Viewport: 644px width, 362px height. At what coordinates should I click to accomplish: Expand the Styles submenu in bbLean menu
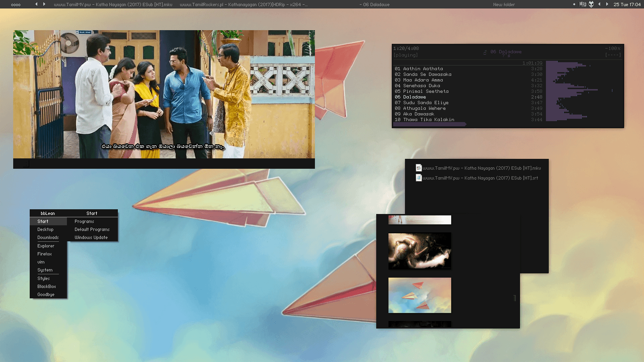click(x=49, y=279)
